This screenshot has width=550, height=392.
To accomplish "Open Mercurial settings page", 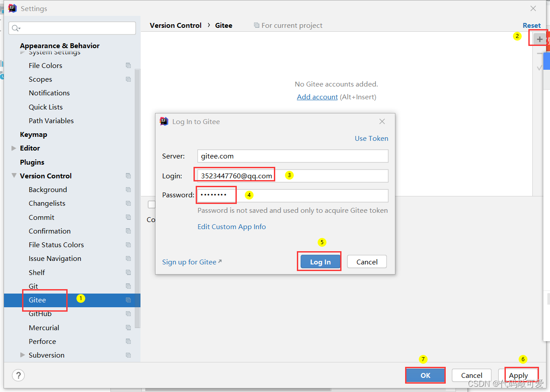I will pos(44,328).
